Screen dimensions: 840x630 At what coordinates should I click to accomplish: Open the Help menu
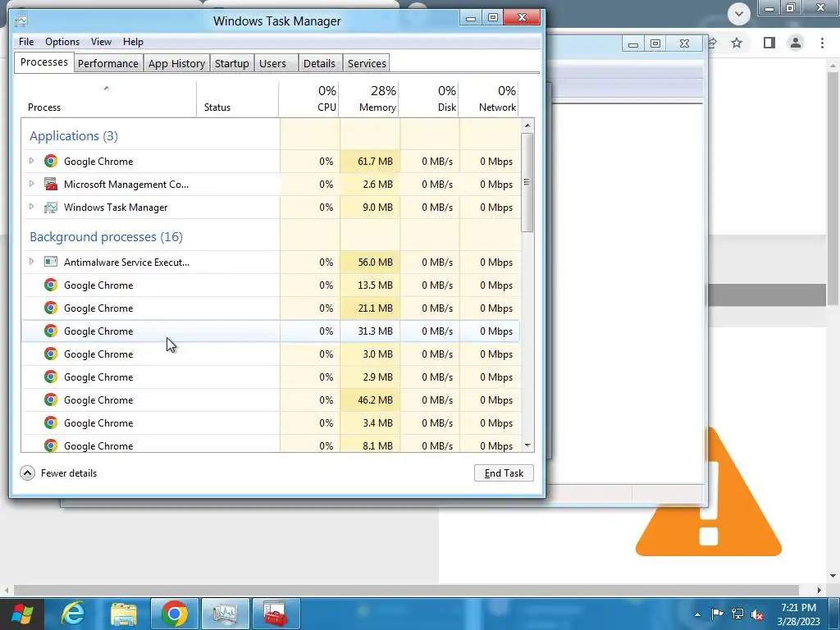133,42
